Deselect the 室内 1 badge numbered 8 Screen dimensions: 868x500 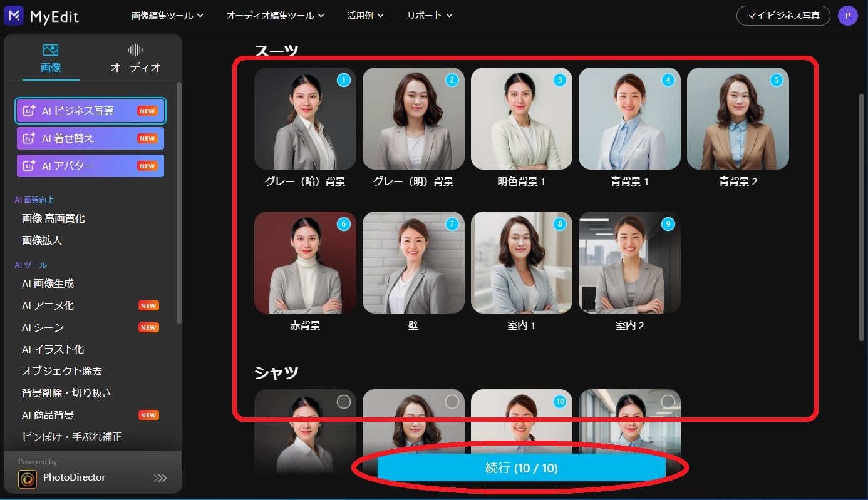coord(560,223)
